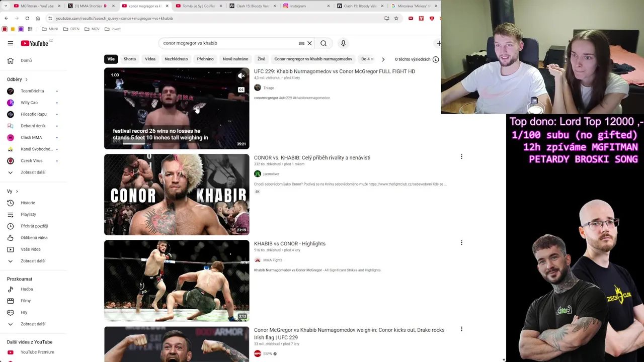
Task: Open the Filosofie Rapu subscription channel
Action: [33, 114]
